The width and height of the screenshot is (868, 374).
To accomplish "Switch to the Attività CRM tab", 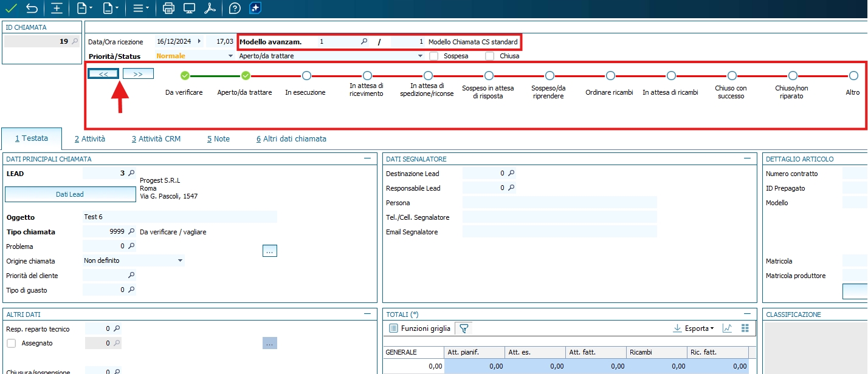I will pyautogui.click(x=156, y=138).
